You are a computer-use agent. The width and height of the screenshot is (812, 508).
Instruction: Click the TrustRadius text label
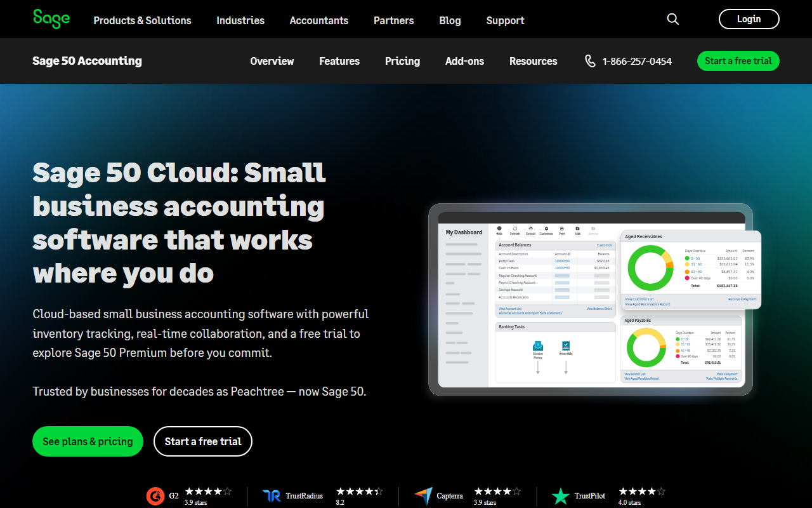304,495
